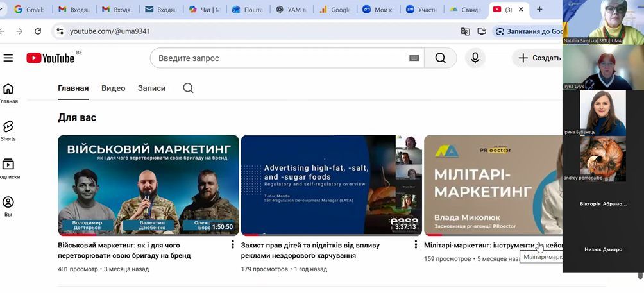
Task: Open three-dot menu for Захист прав дітей video
Action: [x=416, y=245]
